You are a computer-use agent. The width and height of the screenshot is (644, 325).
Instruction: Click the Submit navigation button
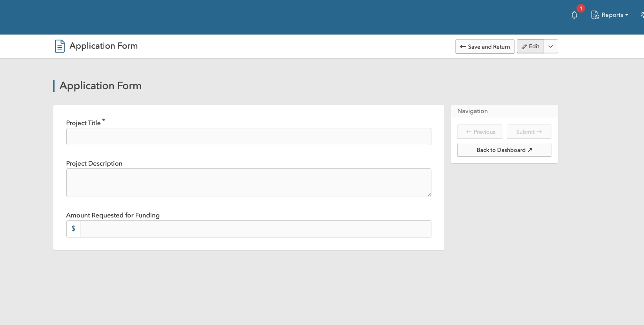(x=529, y=132)
